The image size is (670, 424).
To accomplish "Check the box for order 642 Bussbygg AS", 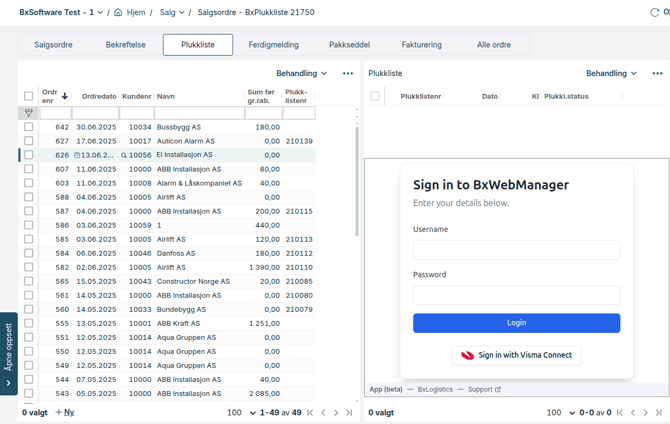I will coord(29,127).
